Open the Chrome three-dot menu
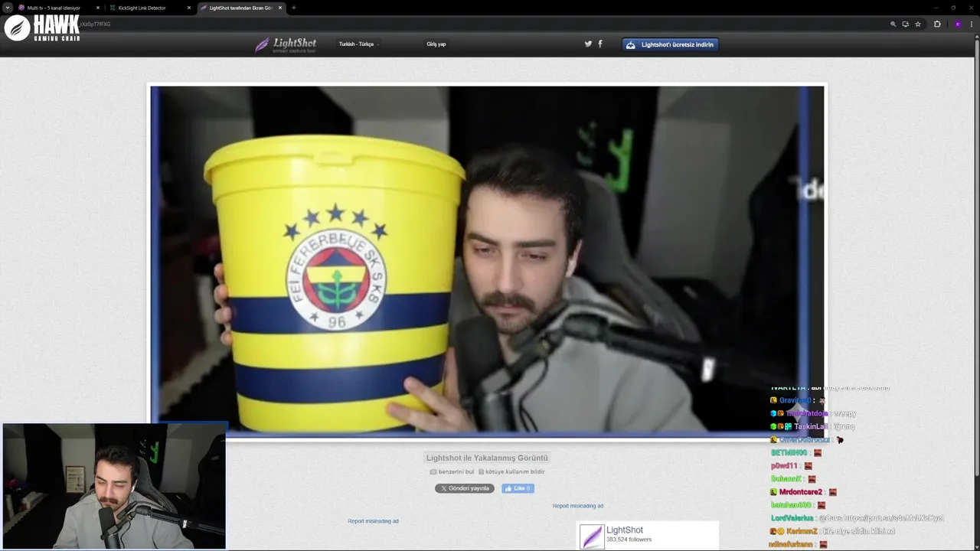 [x=971, y=24]
